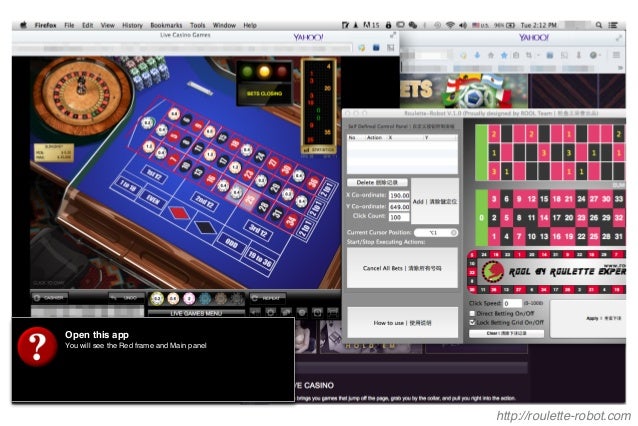Viewport: 638px width, 426px height.
Task: Click the Clear button below checkboxes
Action: tap(507, 333)
